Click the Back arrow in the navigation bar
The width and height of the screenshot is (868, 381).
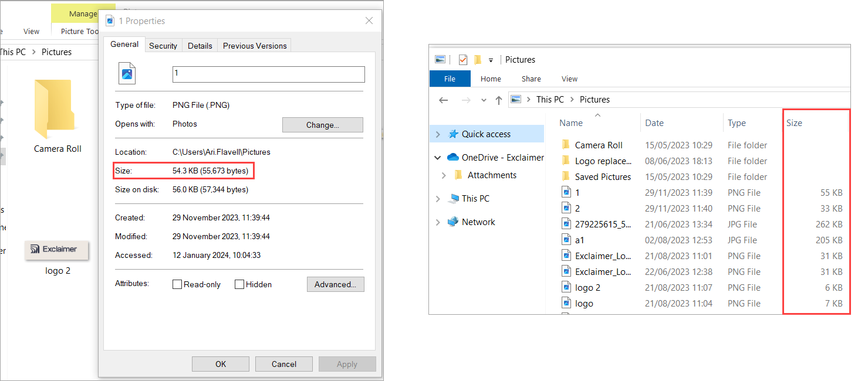point(444,100)
